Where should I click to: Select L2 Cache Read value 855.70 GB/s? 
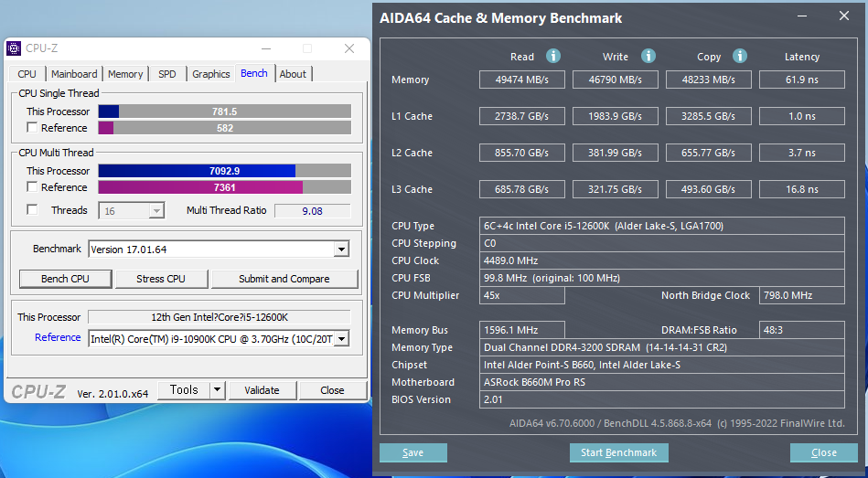[522, 153]
